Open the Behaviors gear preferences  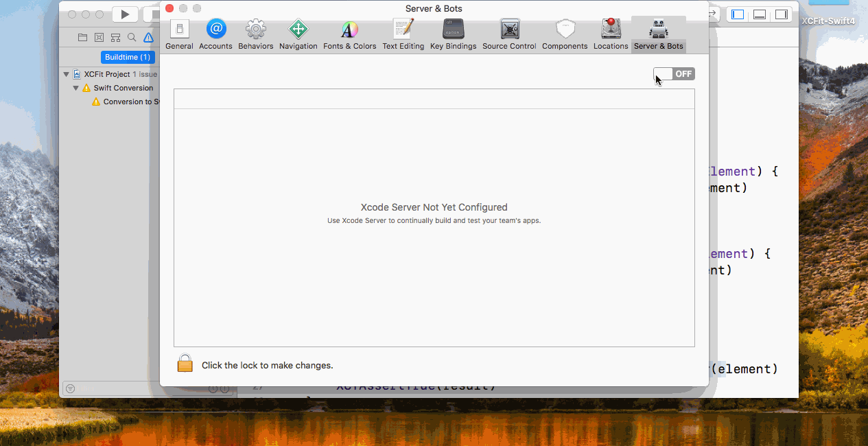coord(255,34)
